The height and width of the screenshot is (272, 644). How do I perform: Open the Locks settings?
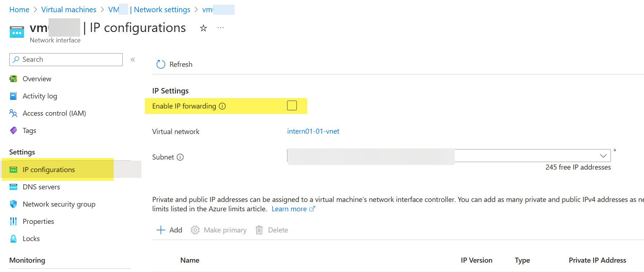pos(32,239)
